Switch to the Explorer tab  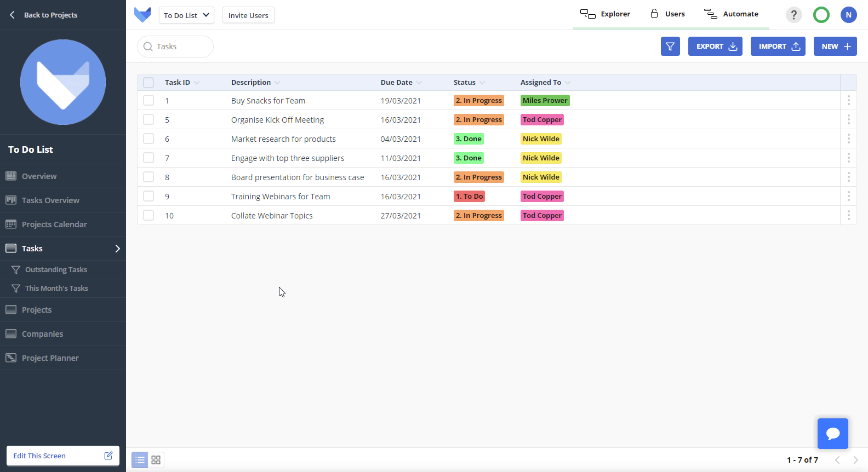pyautogui.click(x=606, y=14)
